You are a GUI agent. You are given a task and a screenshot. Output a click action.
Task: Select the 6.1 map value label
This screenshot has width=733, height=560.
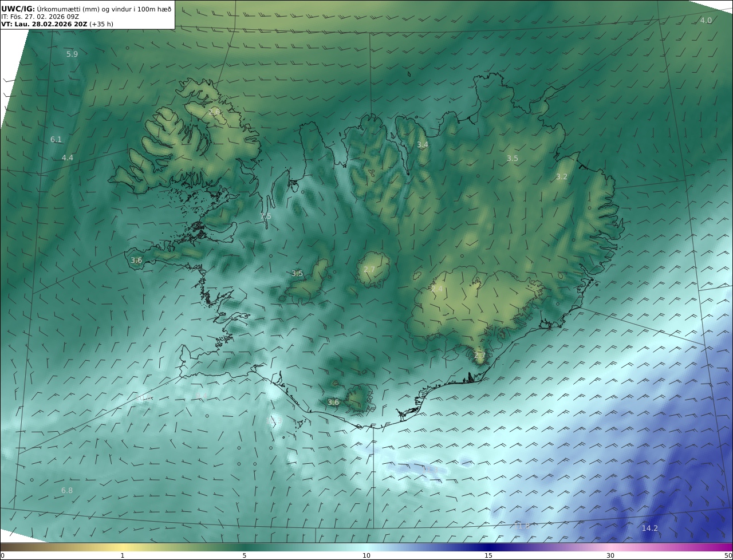(56, 140)
